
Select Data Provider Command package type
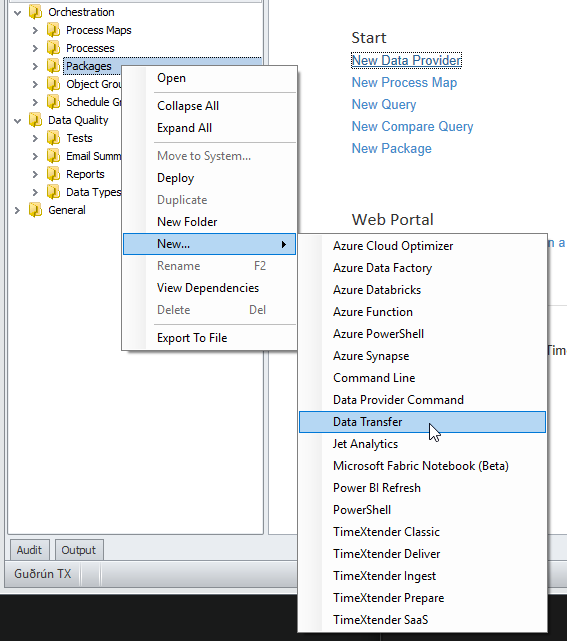[423, 400]
